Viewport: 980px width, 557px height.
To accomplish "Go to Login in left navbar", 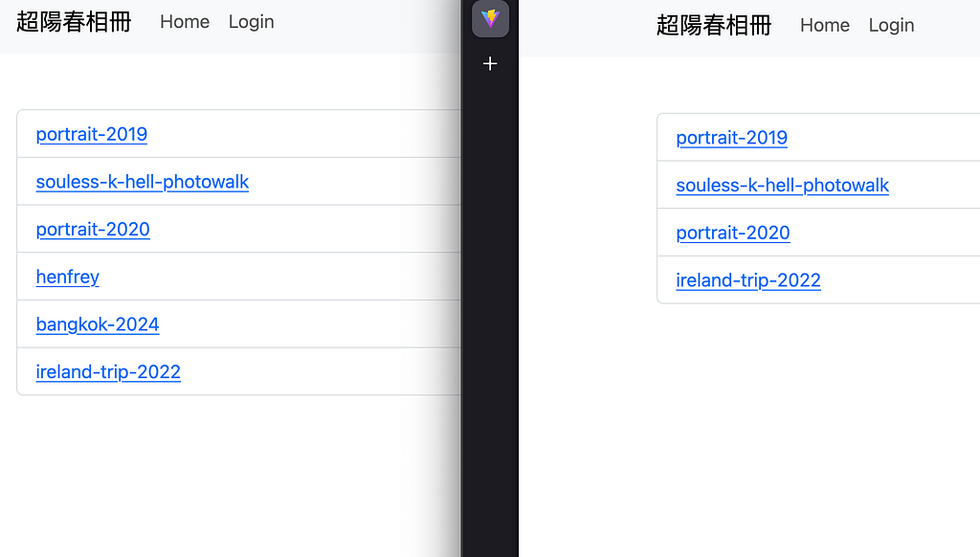I will (x=252, y=21).
